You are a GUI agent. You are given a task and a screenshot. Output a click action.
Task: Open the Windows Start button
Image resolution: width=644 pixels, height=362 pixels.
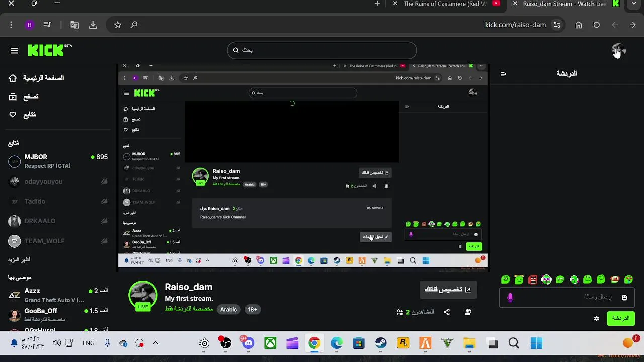[x=536, y=343]
